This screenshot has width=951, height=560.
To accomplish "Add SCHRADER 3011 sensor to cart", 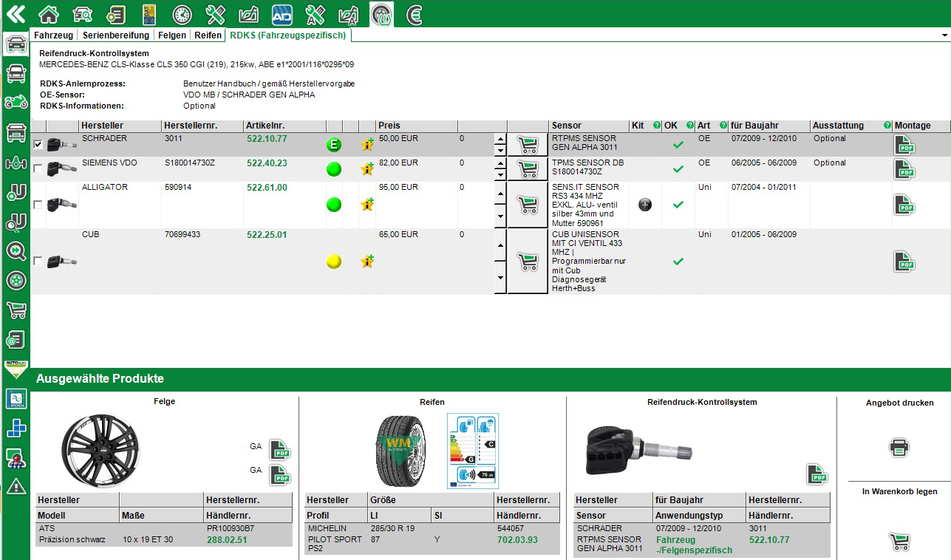I will coord(528,145).
